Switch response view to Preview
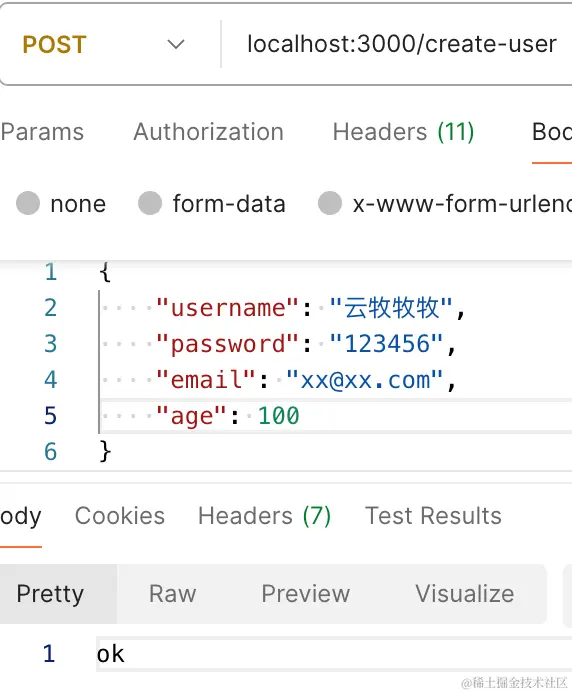This screenshot has height=694, width=572. (305, 594)
